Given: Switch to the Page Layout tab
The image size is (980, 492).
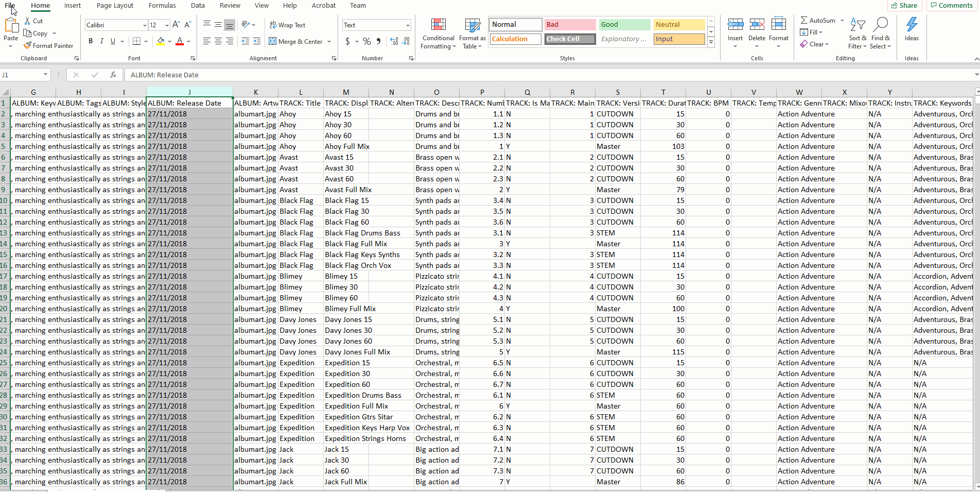Looking at the screenshot, I should tap(115, 6).
